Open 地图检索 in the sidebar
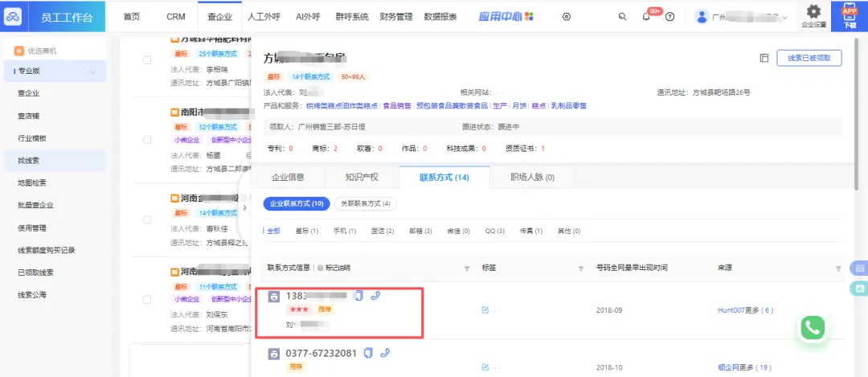Viewport: 868px width, 377px height. [x=32, y=182]
